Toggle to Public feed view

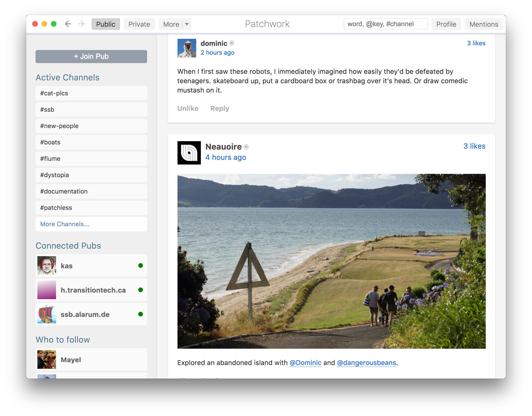tap(105, 24)
